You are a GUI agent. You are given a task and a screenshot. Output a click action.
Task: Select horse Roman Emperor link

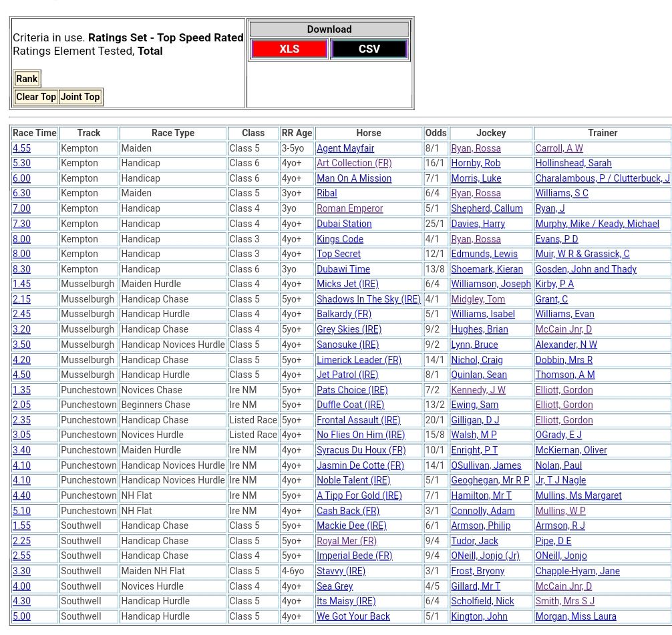click(349, 209)
